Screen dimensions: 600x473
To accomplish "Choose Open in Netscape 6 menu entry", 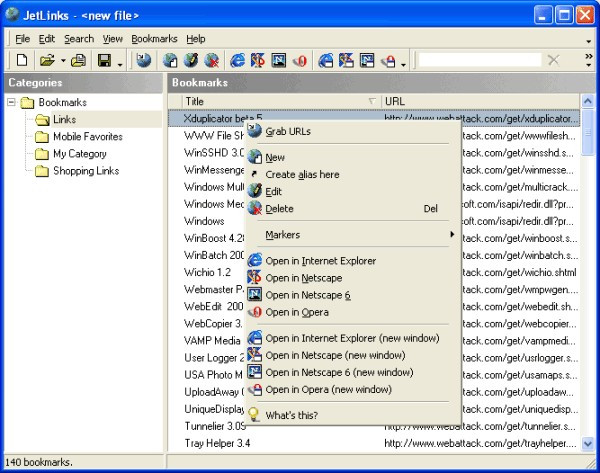I will coord(353,295).
